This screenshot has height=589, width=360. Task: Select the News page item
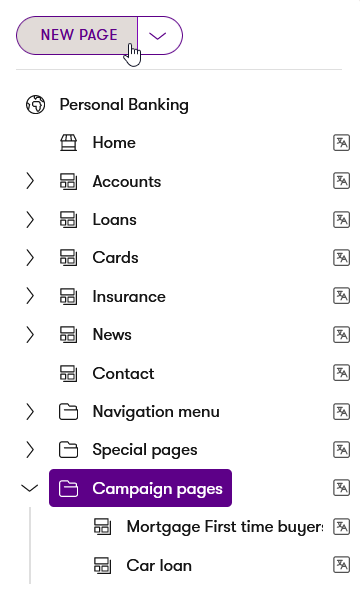tap(112, 335)
